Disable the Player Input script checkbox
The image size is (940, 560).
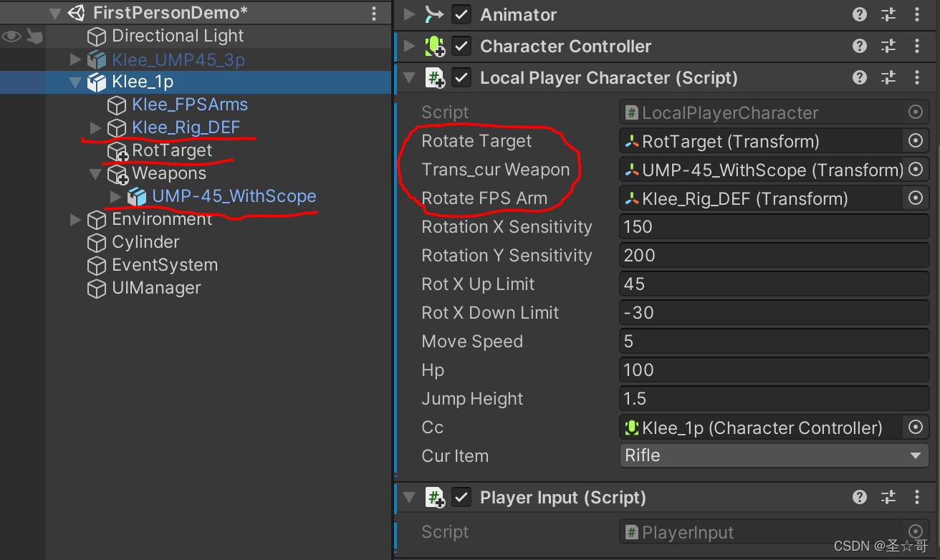click(461, 497)
